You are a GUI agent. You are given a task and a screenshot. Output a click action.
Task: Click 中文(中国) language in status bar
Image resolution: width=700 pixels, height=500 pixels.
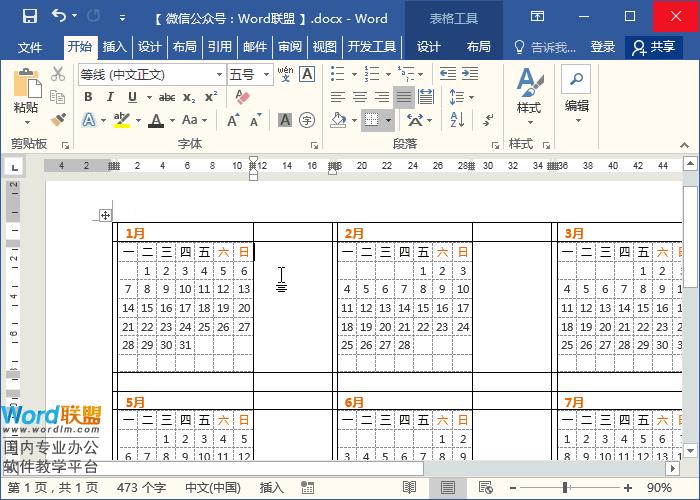click(x=213, y=487)
